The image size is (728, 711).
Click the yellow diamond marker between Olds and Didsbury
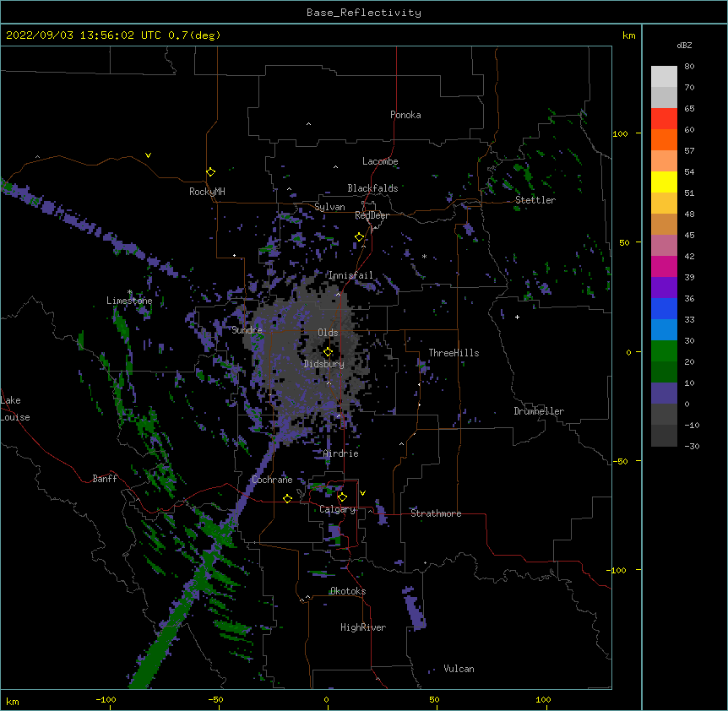click(328, 352)
